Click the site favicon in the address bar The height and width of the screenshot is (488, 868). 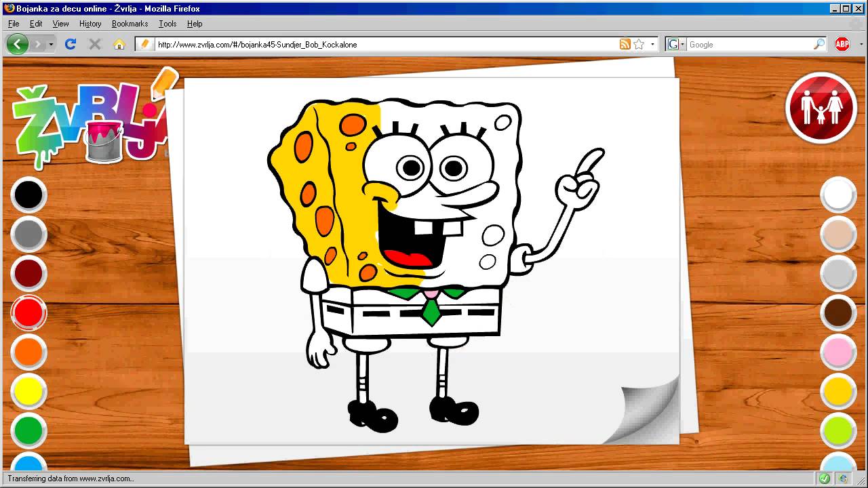(144, 44)
